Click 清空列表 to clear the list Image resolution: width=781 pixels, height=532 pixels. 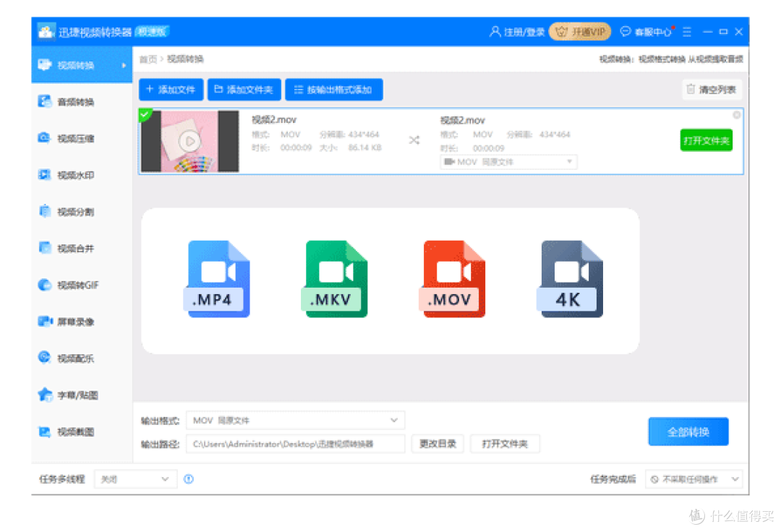[x=712, y=90]
